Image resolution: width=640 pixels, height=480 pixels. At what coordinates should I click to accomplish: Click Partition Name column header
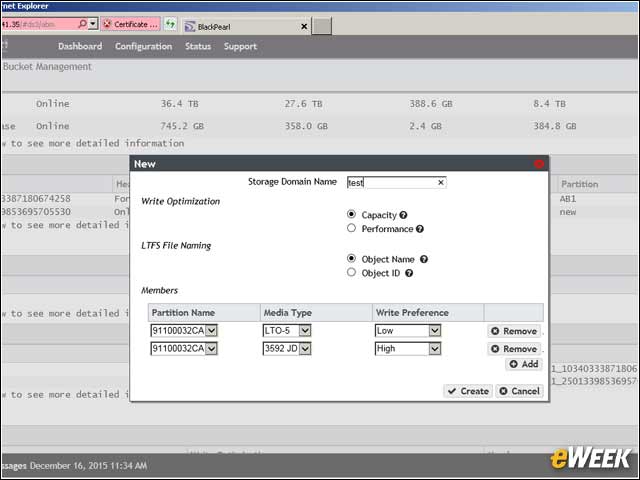(204, 313)
